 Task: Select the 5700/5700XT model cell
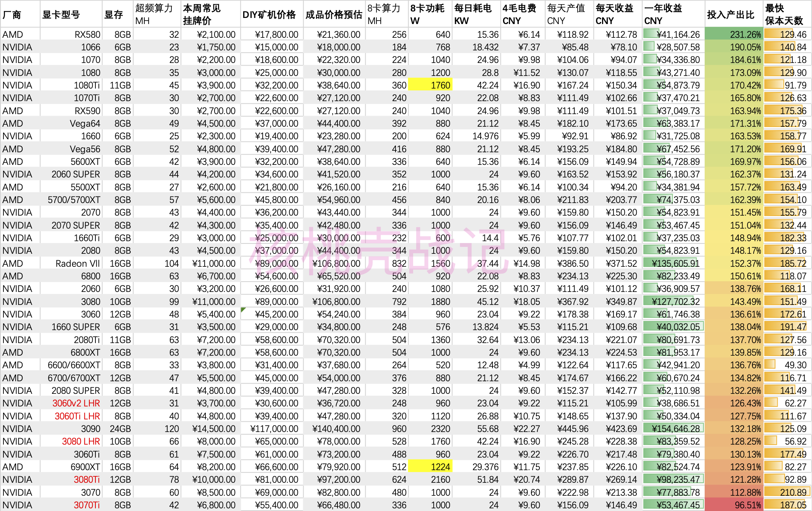71,200
